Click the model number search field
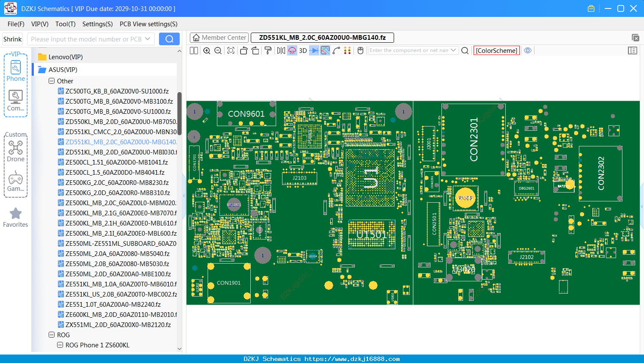Image resolution: width=644 pixels, height=363 pixels. [86, 39]
